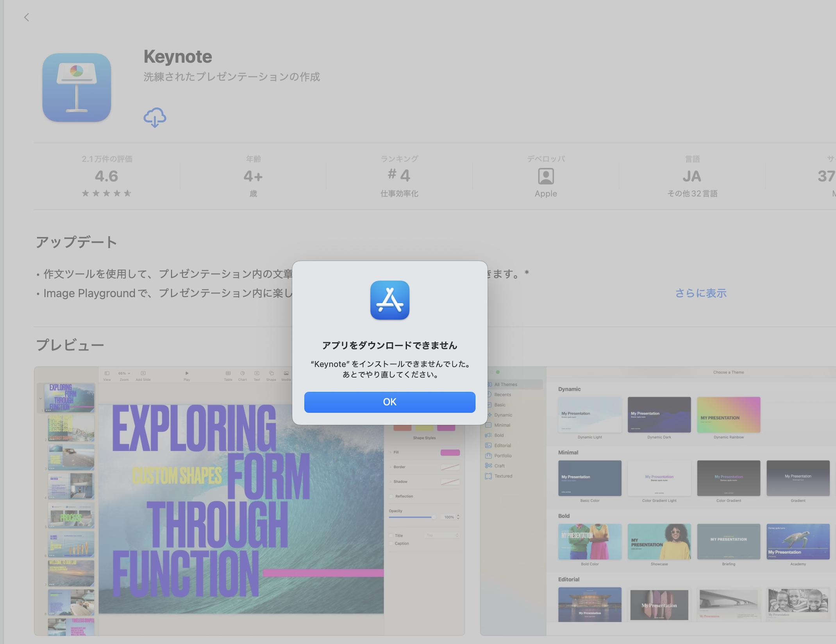The image size is (836, 644).
Task: Expand the Fill disclosure in preview
Action: (390, 453)
